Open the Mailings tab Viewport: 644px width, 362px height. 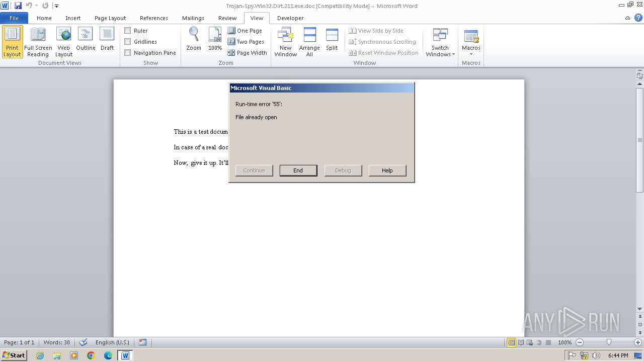pyautogui.click(x=193, y=18)
